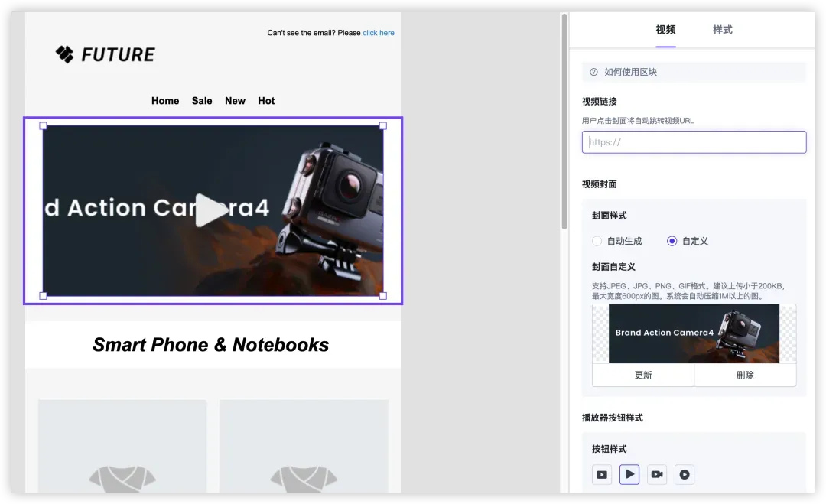Image resolution: width=826 pixels, height=504 pixels.
Task: Open the 视频 tab
Action: coord(665,30)
